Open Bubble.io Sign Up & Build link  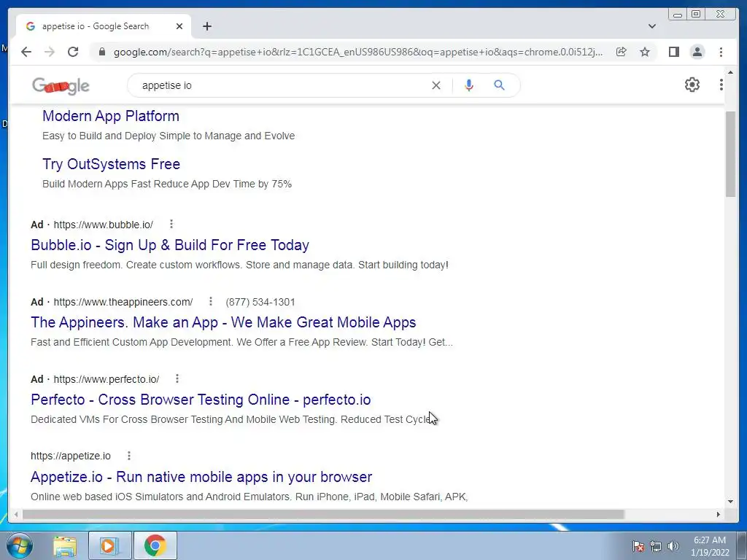point(169,245)
